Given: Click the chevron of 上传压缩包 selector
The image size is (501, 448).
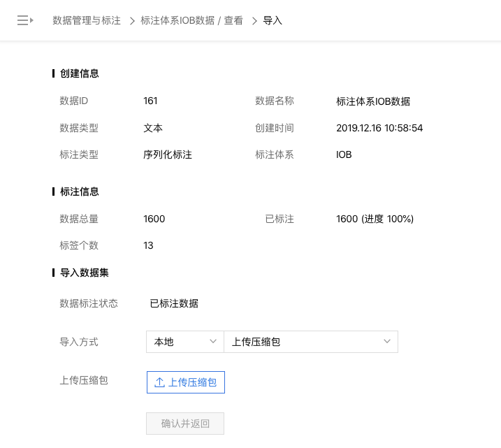Looking at the screenshot, I should coord(387,341).
